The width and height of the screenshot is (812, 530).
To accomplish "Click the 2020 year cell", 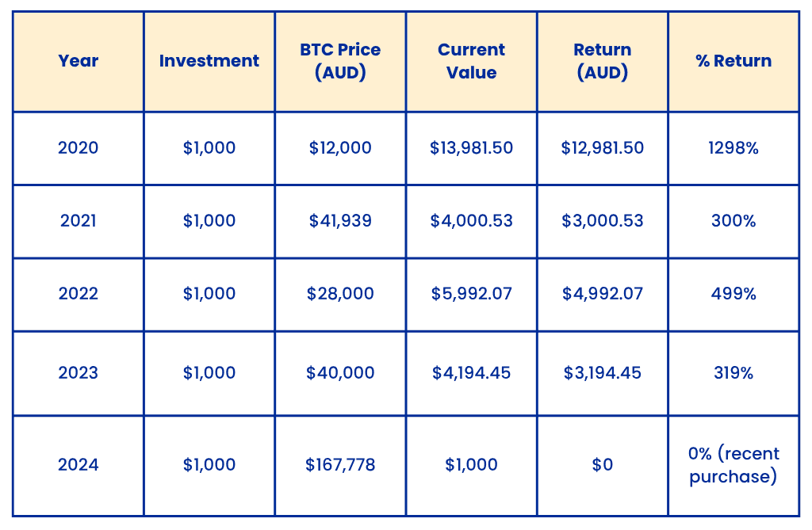I will (79, 148).
